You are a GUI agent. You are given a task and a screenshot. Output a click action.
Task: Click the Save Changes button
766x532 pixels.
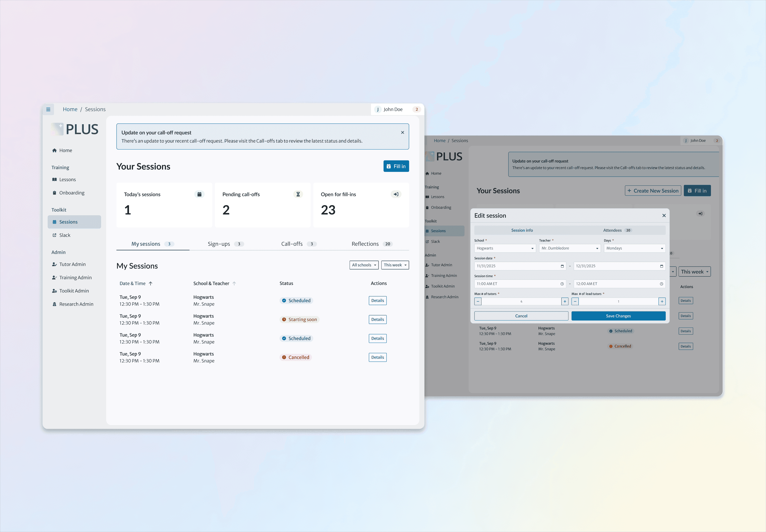(618, 316)
